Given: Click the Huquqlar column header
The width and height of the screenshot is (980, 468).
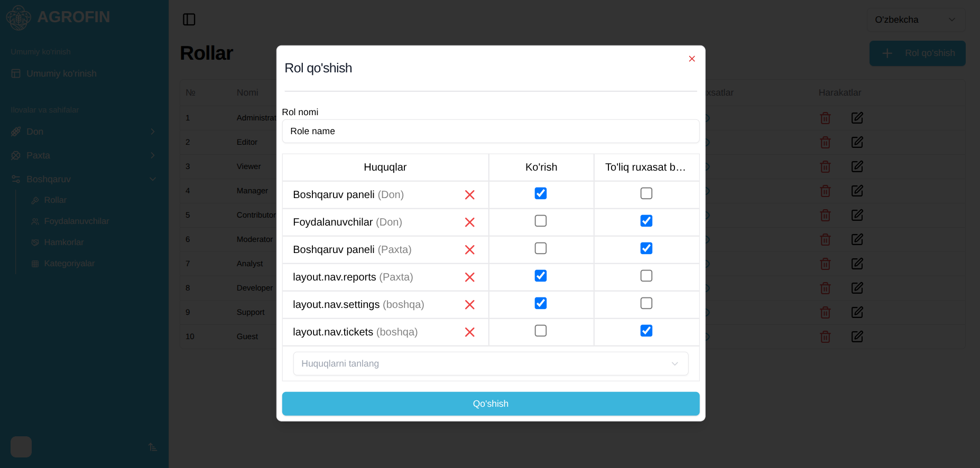Looking at the screenshot, I should click(385, 167).
